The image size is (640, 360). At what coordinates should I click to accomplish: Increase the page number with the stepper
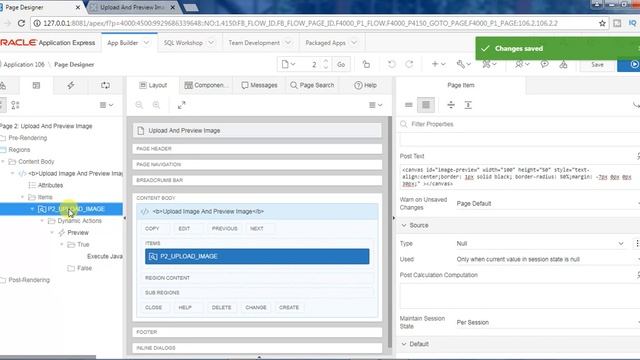pos(325,61)
